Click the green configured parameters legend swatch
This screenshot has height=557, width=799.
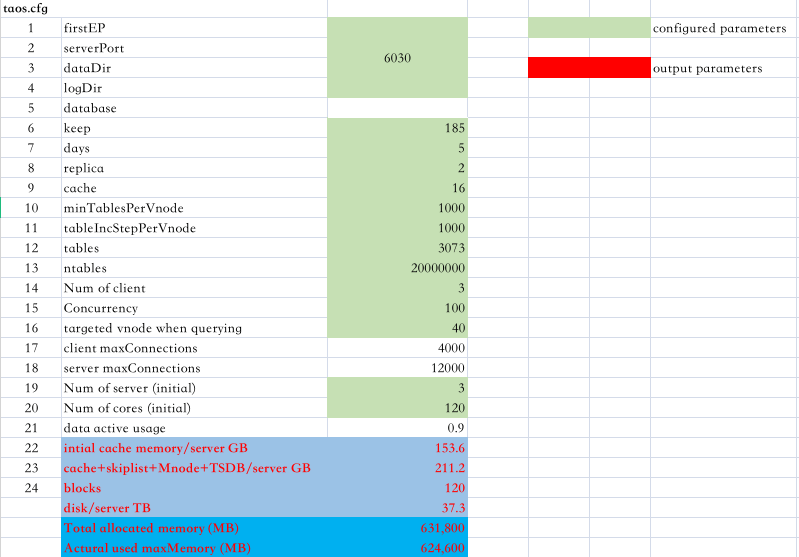coord(588,28)
